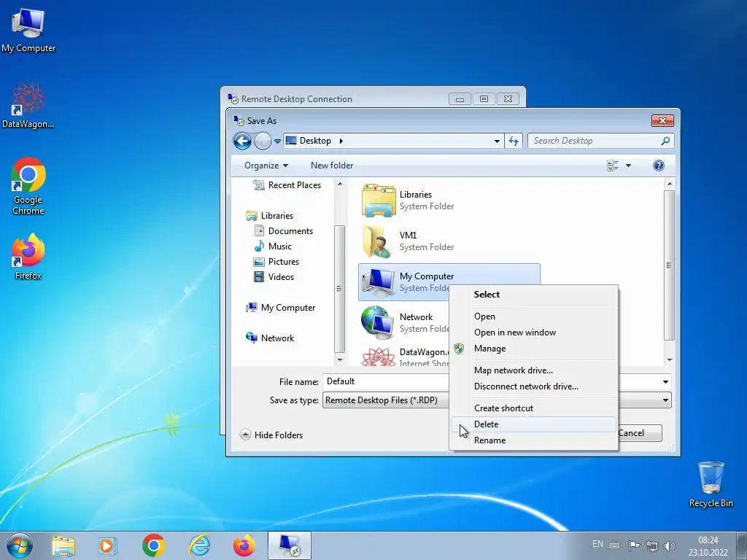
Task: Open Chrome from the taskbar
Action: point(153,545)
